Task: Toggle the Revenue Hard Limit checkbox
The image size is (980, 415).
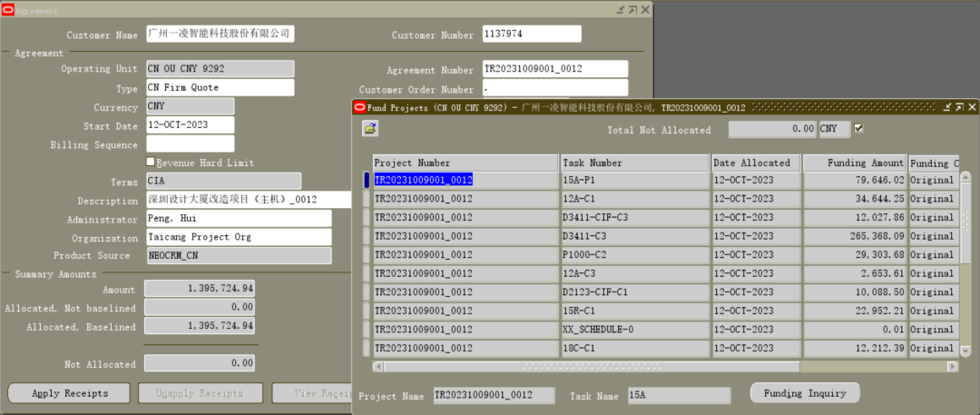Action: click(150, 162)
